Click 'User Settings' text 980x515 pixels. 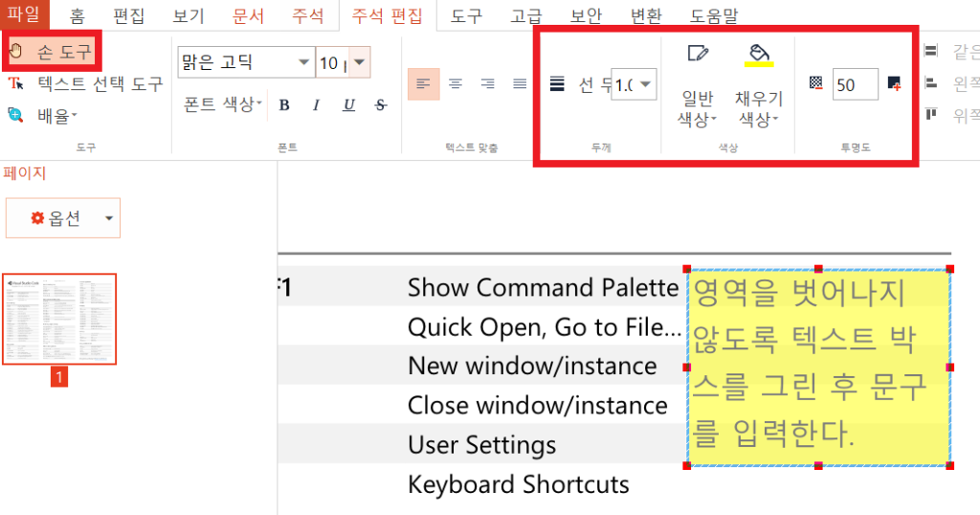click(481, 446)
